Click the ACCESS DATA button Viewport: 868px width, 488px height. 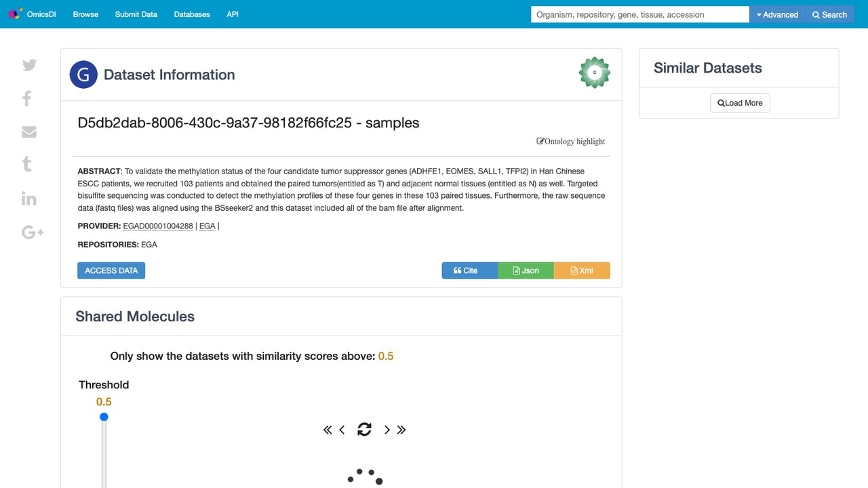(111, 270)
